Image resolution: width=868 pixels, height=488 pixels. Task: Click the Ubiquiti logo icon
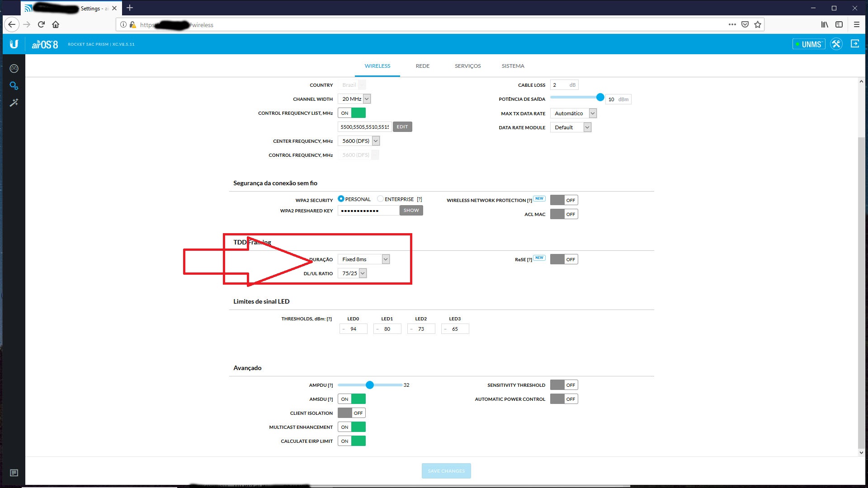[x=14, y=44]
